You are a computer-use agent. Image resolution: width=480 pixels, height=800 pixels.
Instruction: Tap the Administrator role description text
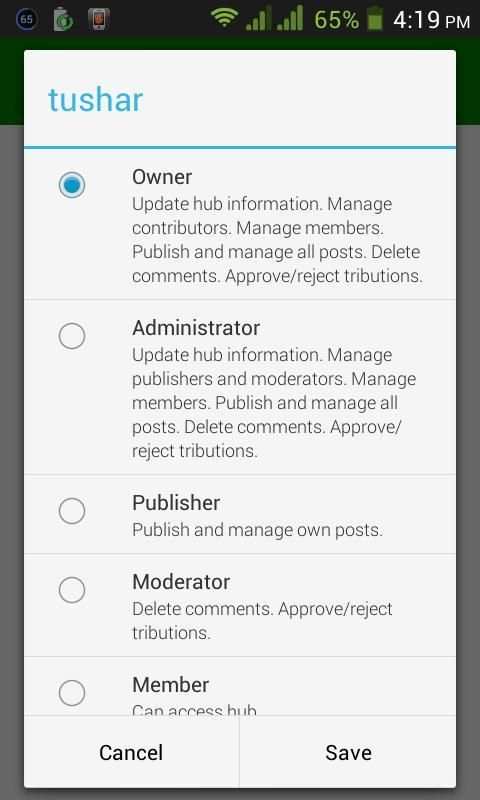[x=274, y=403]
